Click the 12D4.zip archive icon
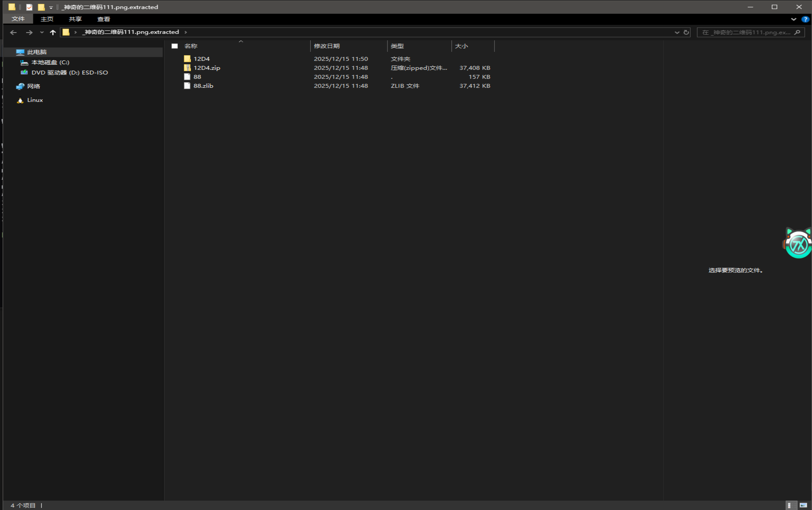This screenshot has height=510, width=812. [187, 68]
